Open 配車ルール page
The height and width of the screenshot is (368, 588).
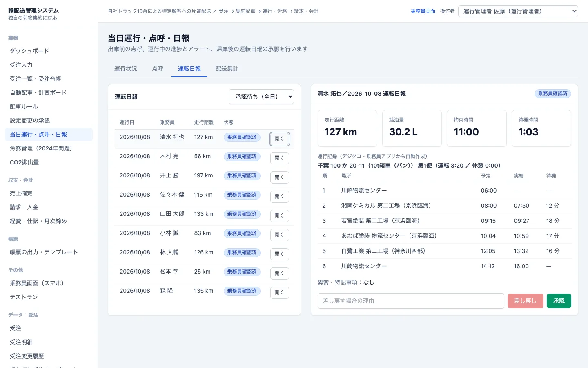pyautogui.click(x=49, y=107)
